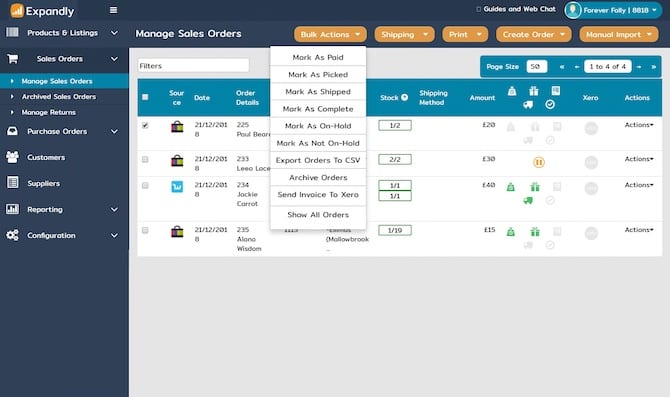Viewport: 670px width, 397px height.
Task: Click the Products & Listings sidebar icon
Action: point(12,32)
